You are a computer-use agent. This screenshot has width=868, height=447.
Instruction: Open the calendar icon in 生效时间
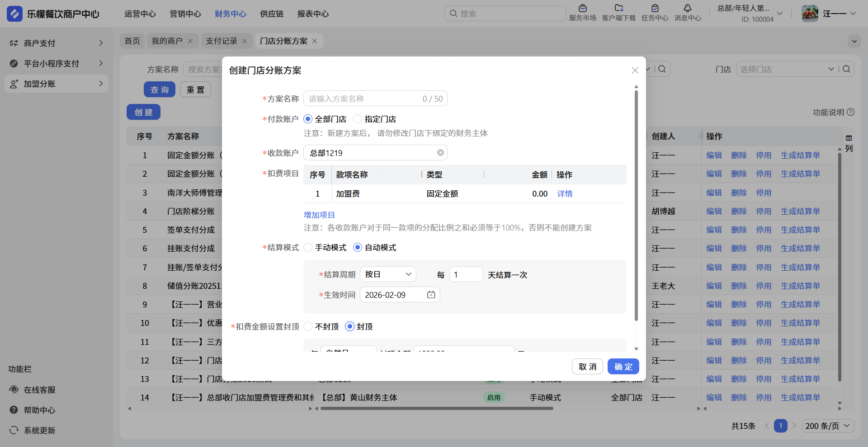(x=431, y=295)
